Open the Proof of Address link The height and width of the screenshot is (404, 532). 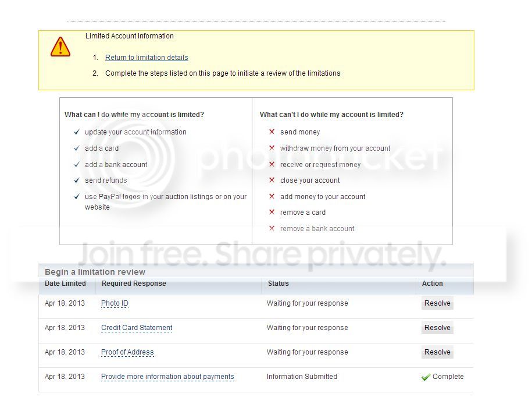click(127, 352)
